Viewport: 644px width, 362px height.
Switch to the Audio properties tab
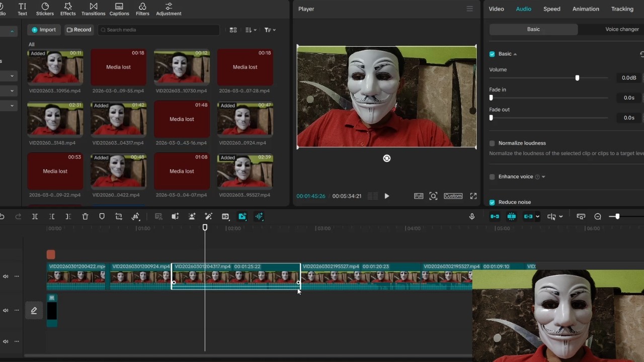click(x=523, y=9)
